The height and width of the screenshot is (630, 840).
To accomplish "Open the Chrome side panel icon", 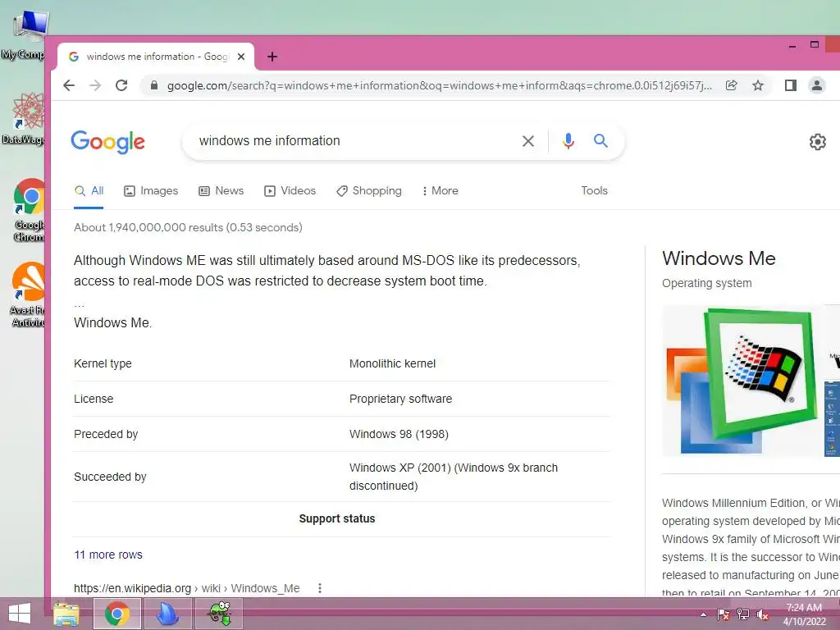I will 790,85.
